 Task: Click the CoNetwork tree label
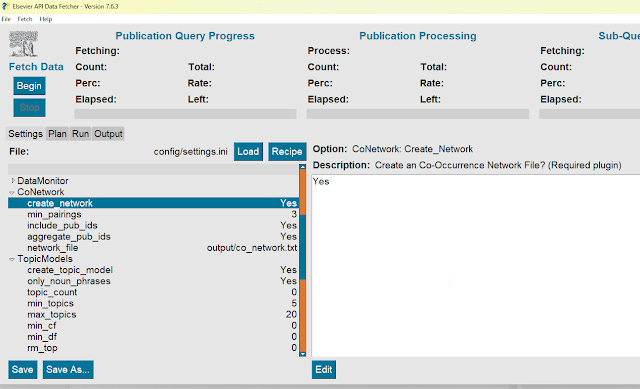coord(40,192)
